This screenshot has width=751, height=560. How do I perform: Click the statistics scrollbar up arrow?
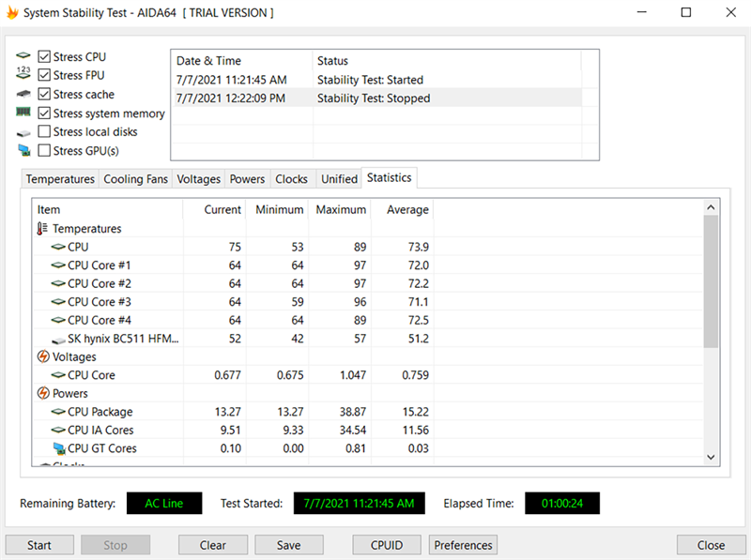click(x=711, y=207)
